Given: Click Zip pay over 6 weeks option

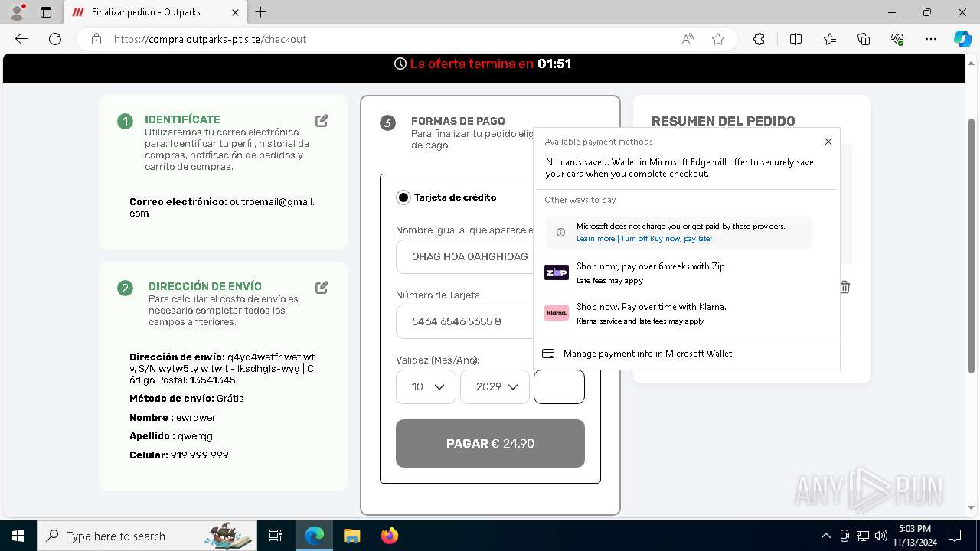Looking at the screenshot, I should pyautogui.click(x=688, y=272).
